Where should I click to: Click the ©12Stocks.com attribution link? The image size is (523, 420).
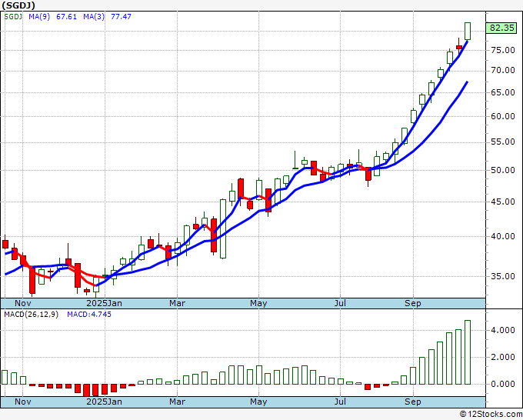coord(491,414)
